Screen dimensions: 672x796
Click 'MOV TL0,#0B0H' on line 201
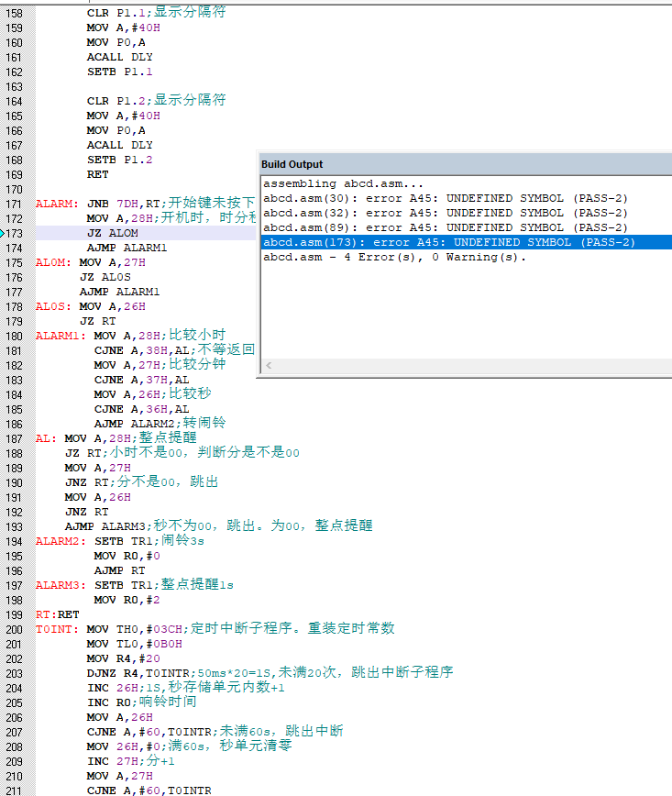pyautogui.click(x=135, y=644)
